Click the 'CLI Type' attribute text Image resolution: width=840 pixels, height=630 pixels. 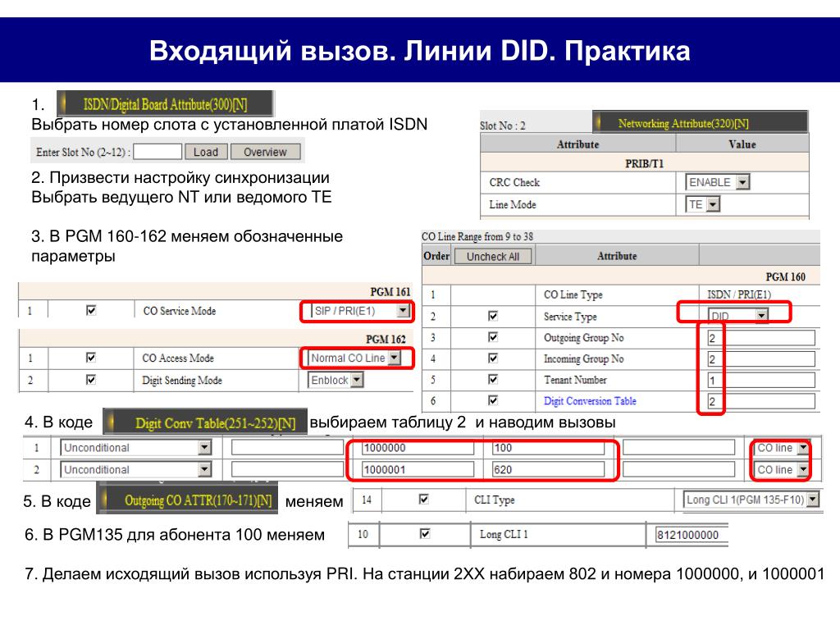[494, 500]
